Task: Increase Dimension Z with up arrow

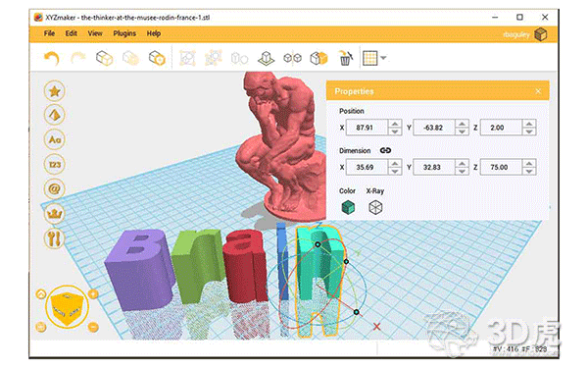Action: [529, 163]
